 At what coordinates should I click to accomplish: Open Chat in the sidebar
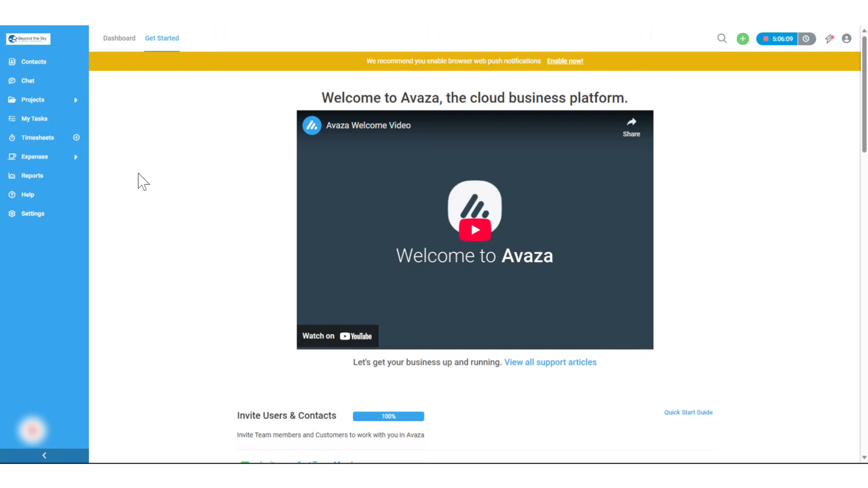coord(28,81)
